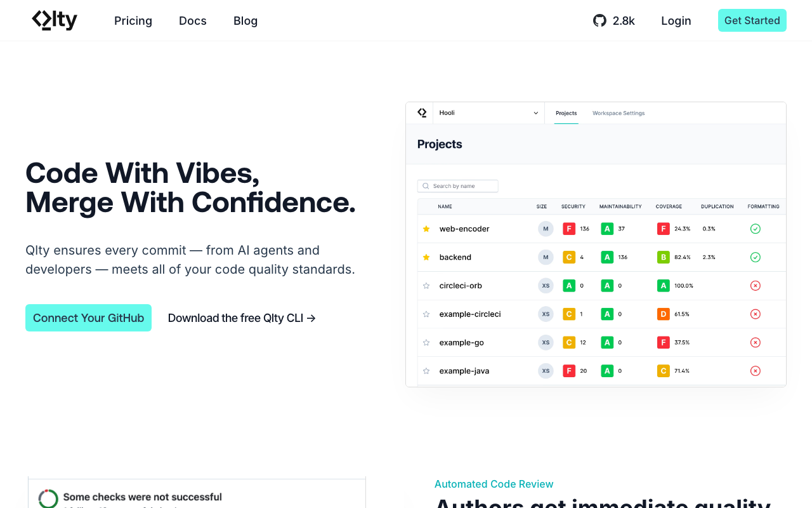Screen dimensions: 812x508
Task: Click the C security badge for example-go
Action: [569, 342]
